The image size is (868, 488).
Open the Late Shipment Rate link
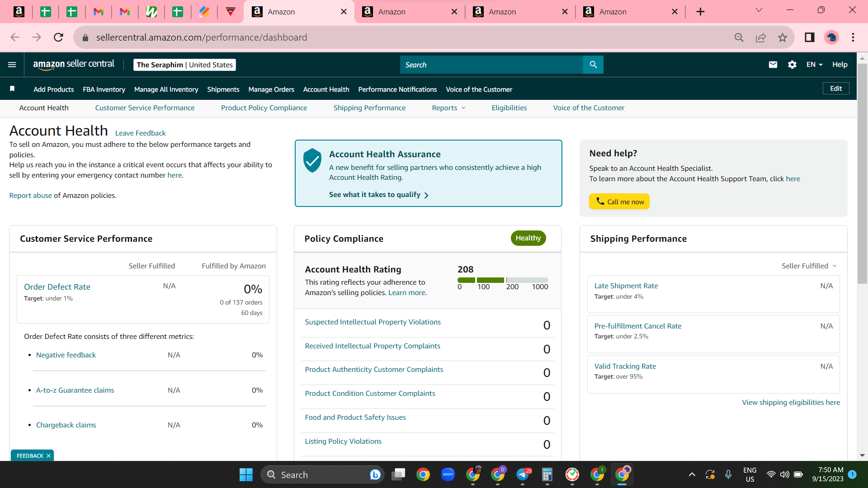point(626,286)
